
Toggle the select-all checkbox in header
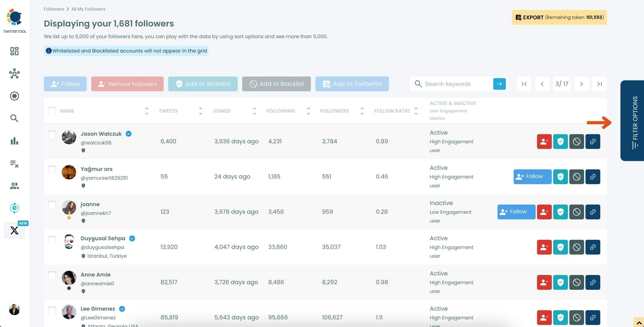pyautogui.click(x=52, y=111)
